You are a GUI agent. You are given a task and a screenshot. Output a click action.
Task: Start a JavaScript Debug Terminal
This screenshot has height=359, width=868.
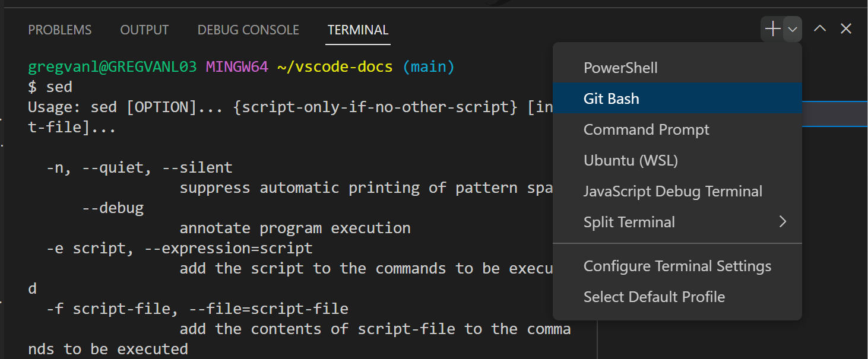[x=673, y=190]
